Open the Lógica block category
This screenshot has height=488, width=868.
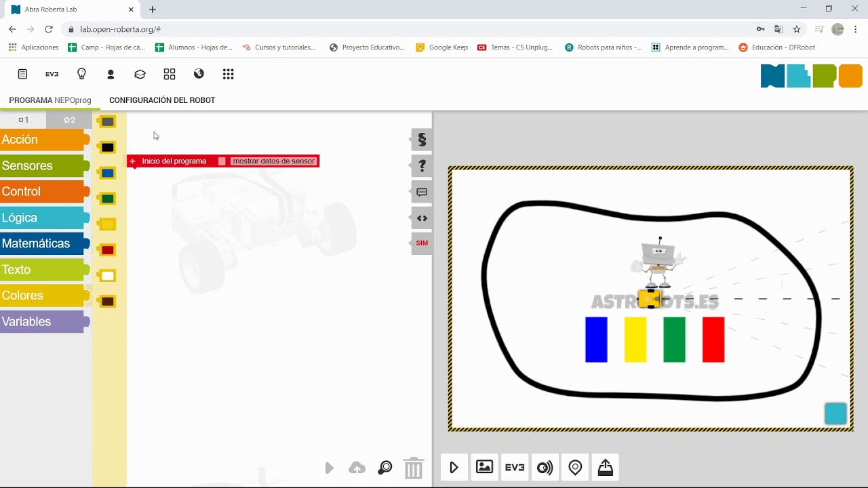click(45, 218)
